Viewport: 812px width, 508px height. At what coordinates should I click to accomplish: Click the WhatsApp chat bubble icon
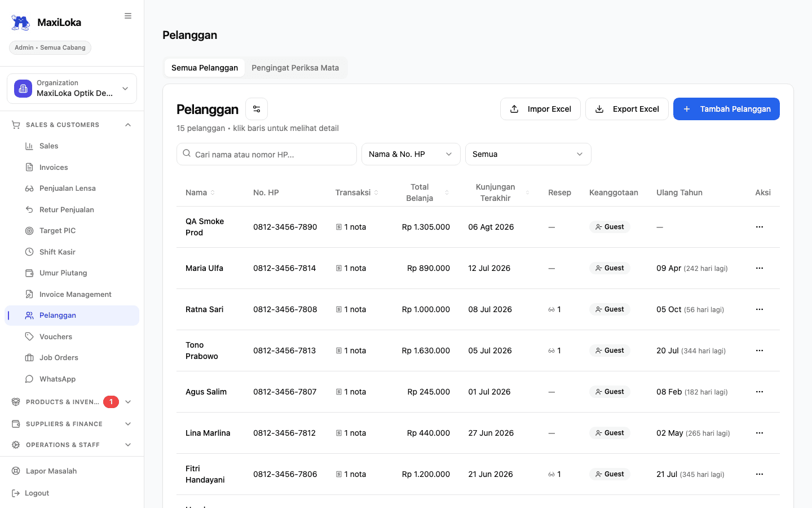pyautogui.click(x=29, y=379)
